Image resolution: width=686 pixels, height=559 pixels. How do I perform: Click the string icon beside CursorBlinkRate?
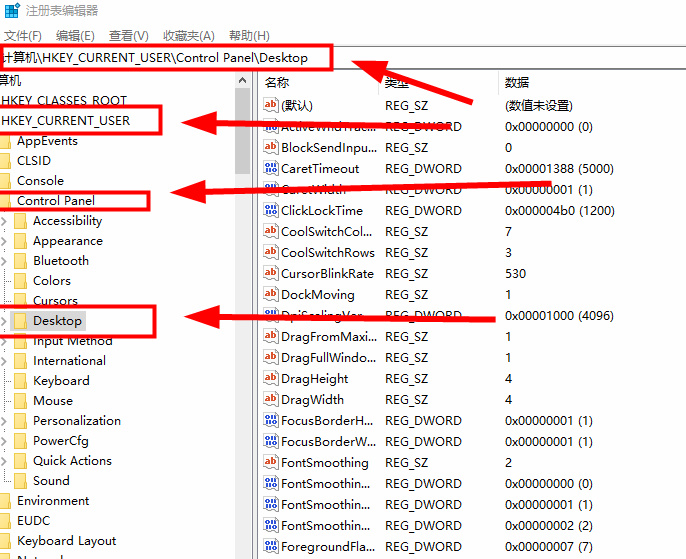[x=270, y=274]
